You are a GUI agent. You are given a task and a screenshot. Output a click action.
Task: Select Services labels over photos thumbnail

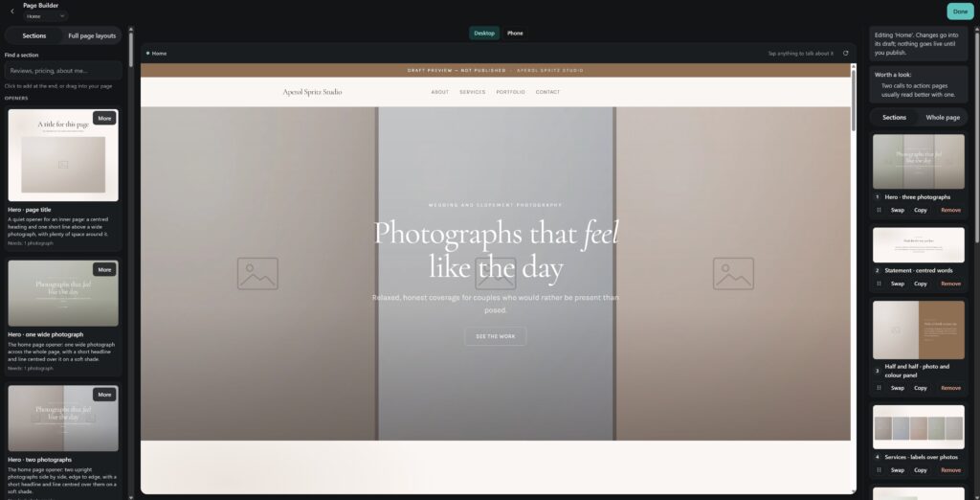click(x=918, y=427)
